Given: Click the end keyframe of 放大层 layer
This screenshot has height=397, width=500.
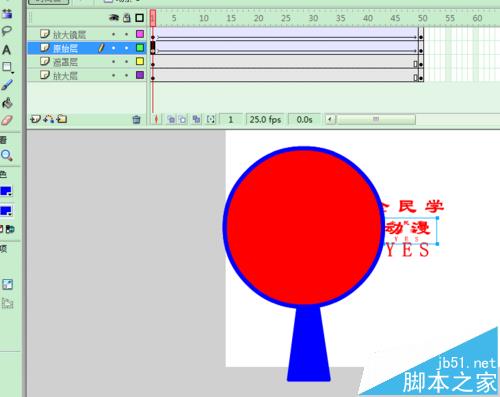Looking at the screenshot, I should (421, 75).
